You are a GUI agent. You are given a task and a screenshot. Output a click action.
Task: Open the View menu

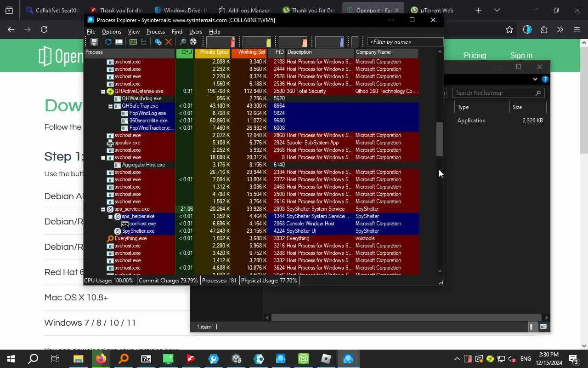[134, 32]
